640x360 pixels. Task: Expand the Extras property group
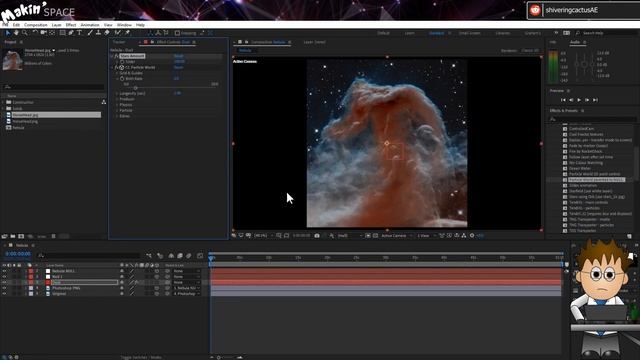[117, 116]
